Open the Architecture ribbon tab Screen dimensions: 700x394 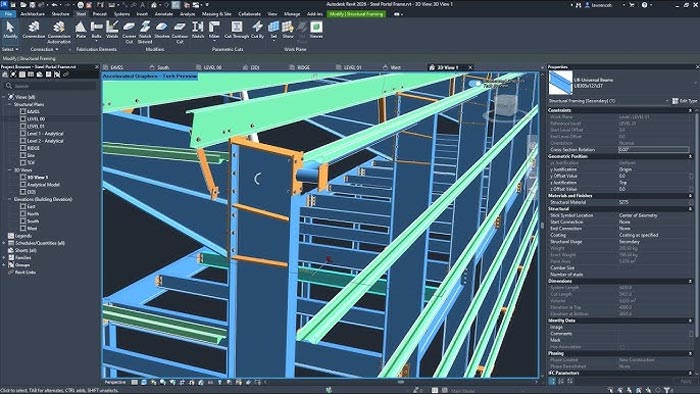pyautogui.click(x=33, y=14)
